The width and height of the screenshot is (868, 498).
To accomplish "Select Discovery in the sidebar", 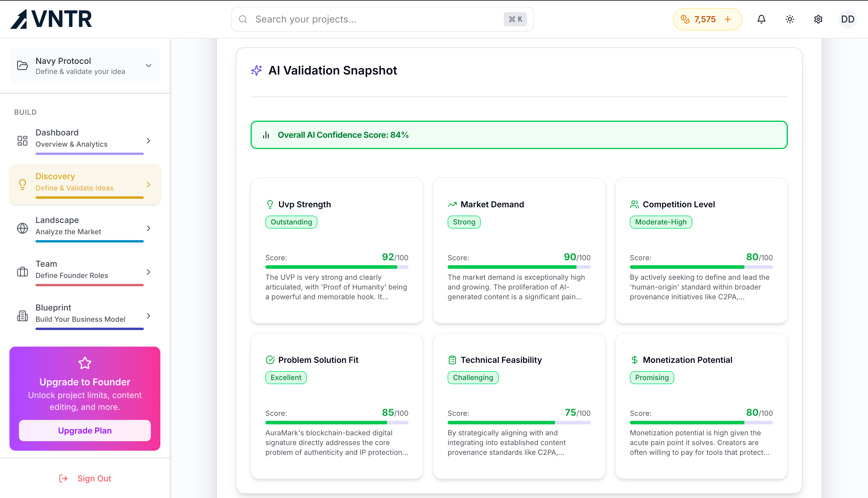I will [85, 182].
